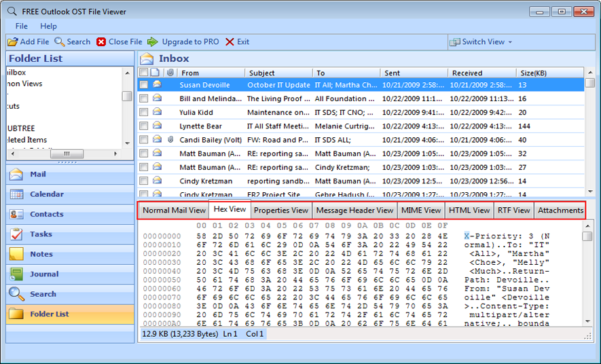Switch to Properties View tab

coord(281,211)
